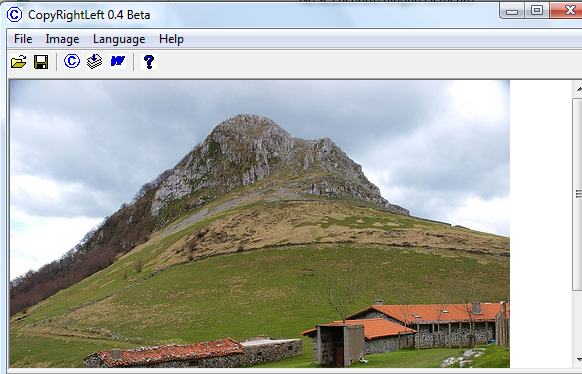Open the Help menu
Screen dimensions: 582x374
(171, 39)
